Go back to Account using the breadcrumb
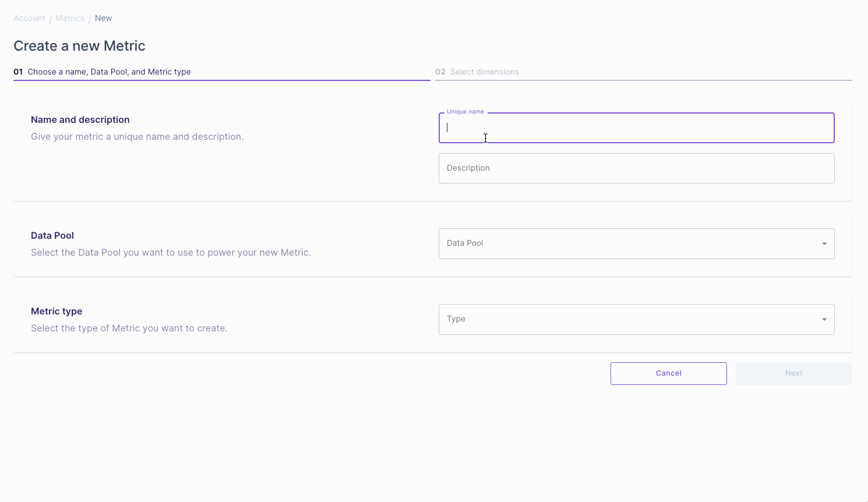This screenshot has width=868, height=502. (x=29, y=18)
